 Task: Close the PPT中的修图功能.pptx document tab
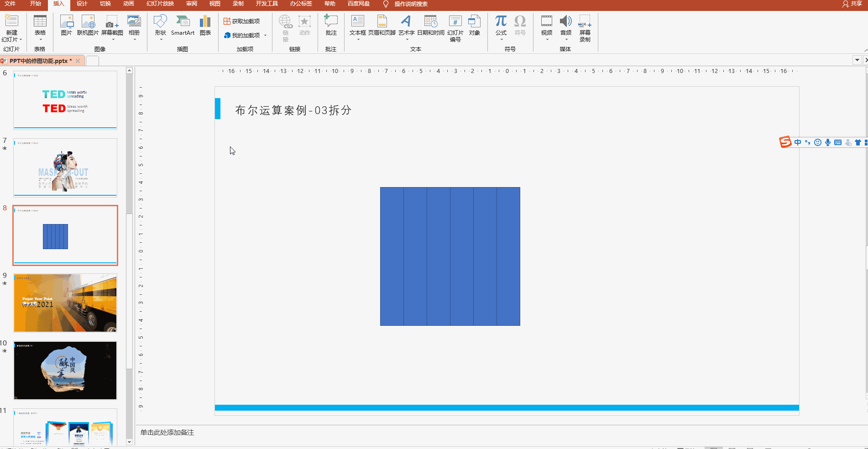pos(78,61)
